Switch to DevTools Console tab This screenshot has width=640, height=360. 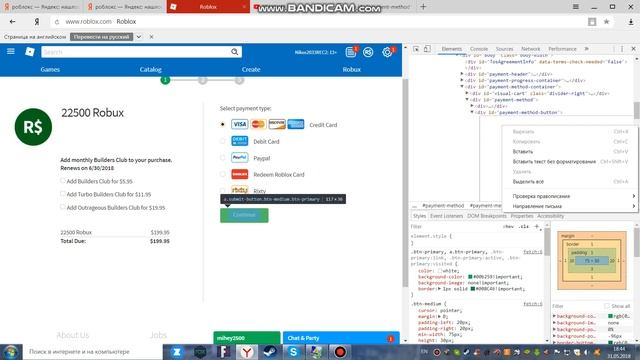pyautogui.click(x=479, y=49)
